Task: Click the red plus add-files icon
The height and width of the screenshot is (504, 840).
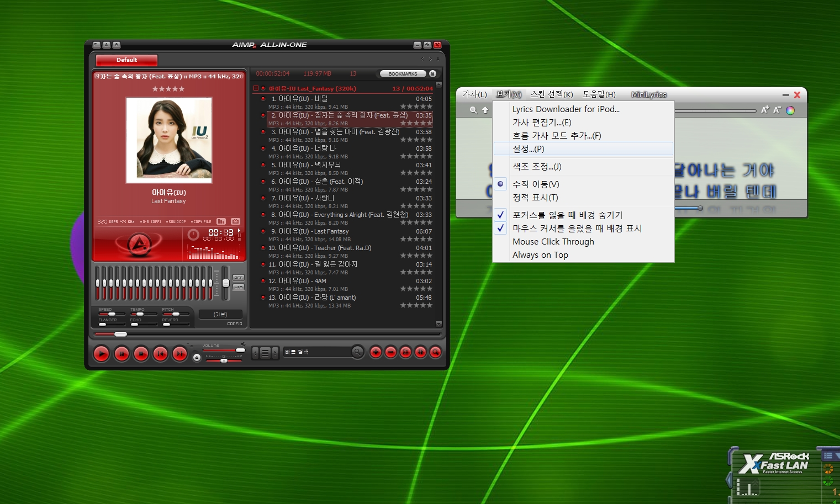Action: (376, 352)
